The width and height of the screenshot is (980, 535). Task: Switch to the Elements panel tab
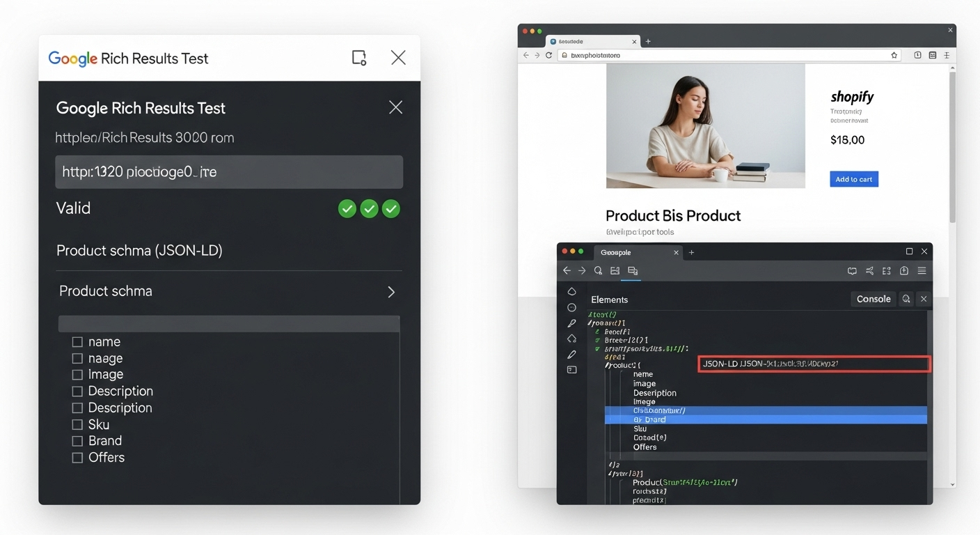(x=609, y=300)
